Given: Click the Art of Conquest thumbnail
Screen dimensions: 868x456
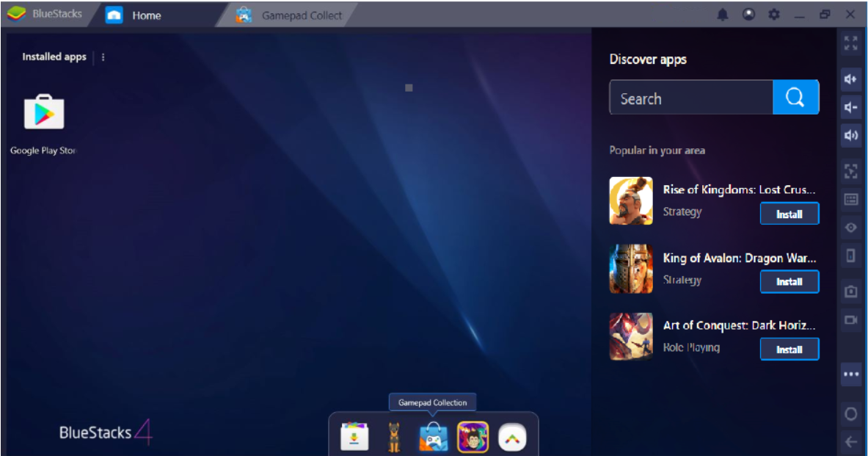Looking at the screenshot, I should tap(631, 336).
